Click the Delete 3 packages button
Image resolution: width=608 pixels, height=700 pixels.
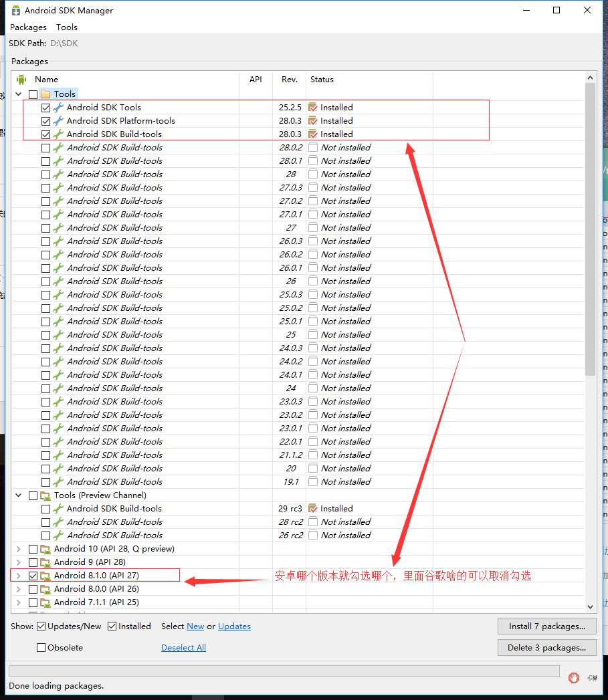pyautogui.click(x=546, y=648)
